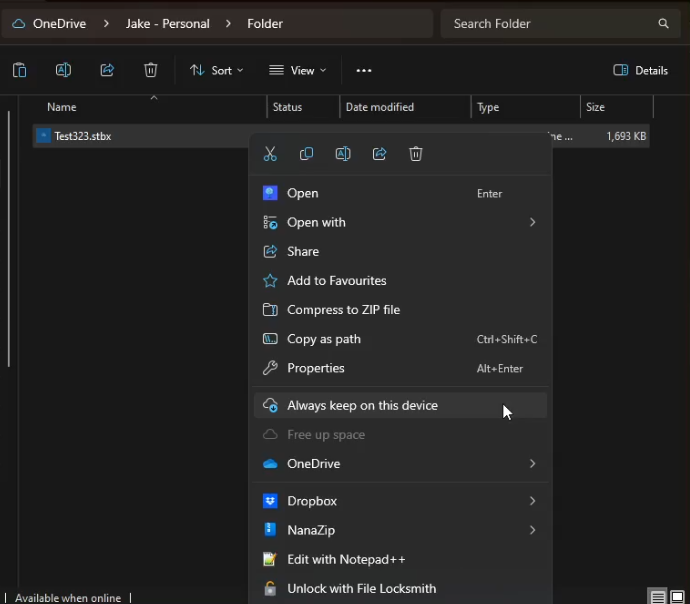Expand chevron after Jake - Personal breadcrumb
This screenshot has height=604, width=690.
click(228, 24)
